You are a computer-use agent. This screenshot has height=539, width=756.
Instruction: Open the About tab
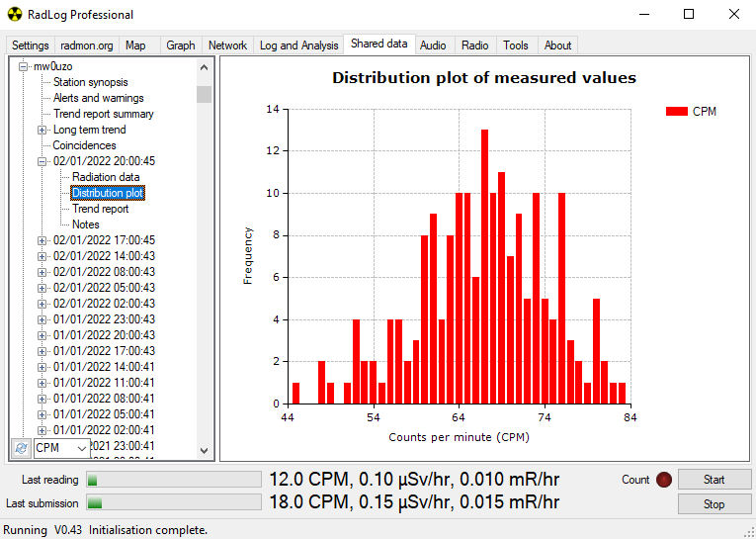557,45
